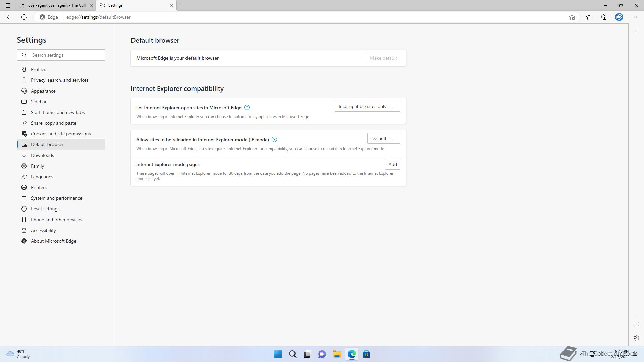Open Accessibility settings

[x=61, y=230]
